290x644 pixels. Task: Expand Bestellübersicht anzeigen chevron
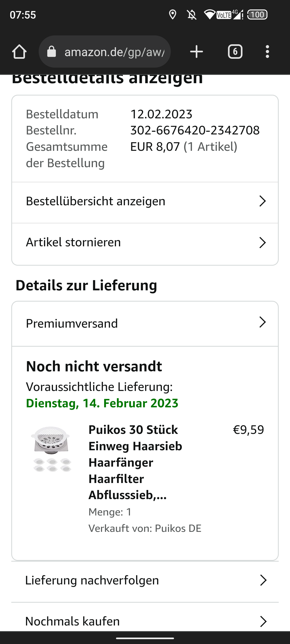262,201
